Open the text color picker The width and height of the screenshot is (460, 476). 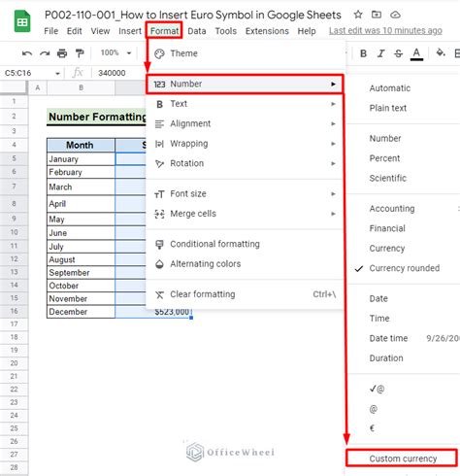[x=416, y=54]
